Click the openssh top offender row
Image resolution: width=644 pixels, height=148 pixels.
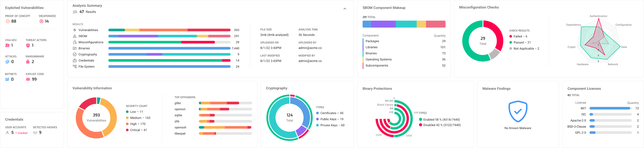(213, 127)
